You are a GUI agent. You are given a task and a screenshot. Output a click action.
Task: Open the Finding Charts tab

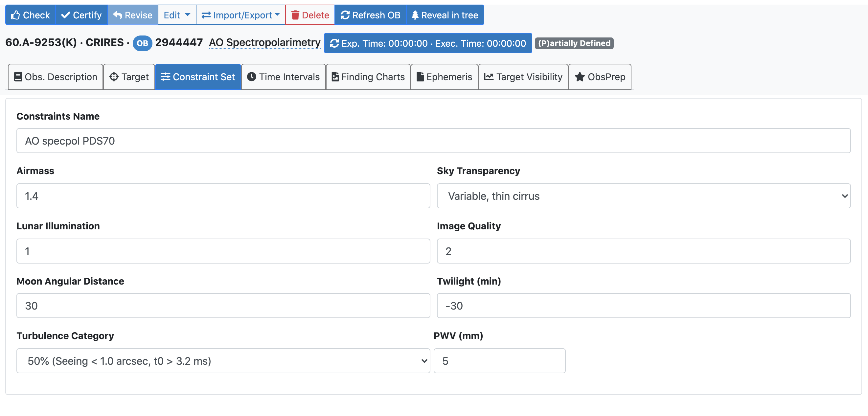pos(368,77)
